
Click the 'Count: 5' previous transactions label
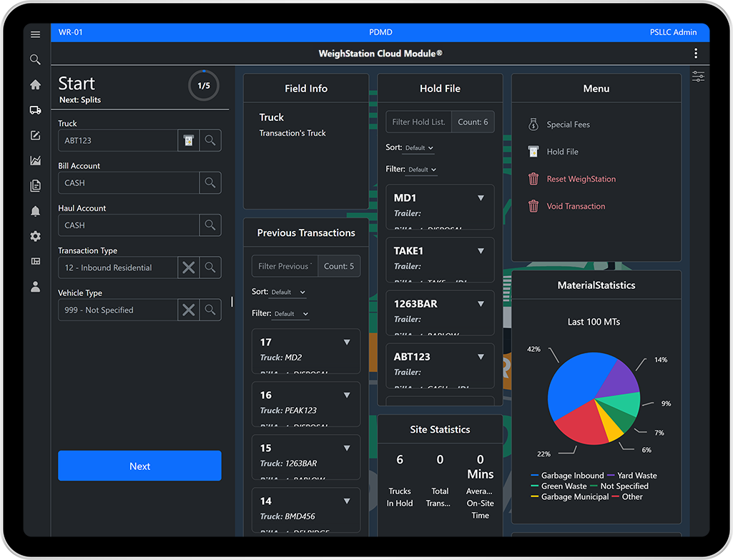[339, 266]
